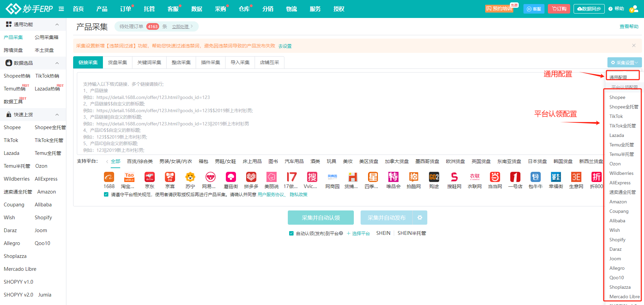Collapse the 数据选品 sidebar section
This screenshot has width=644, height=305.
(57, 63)
